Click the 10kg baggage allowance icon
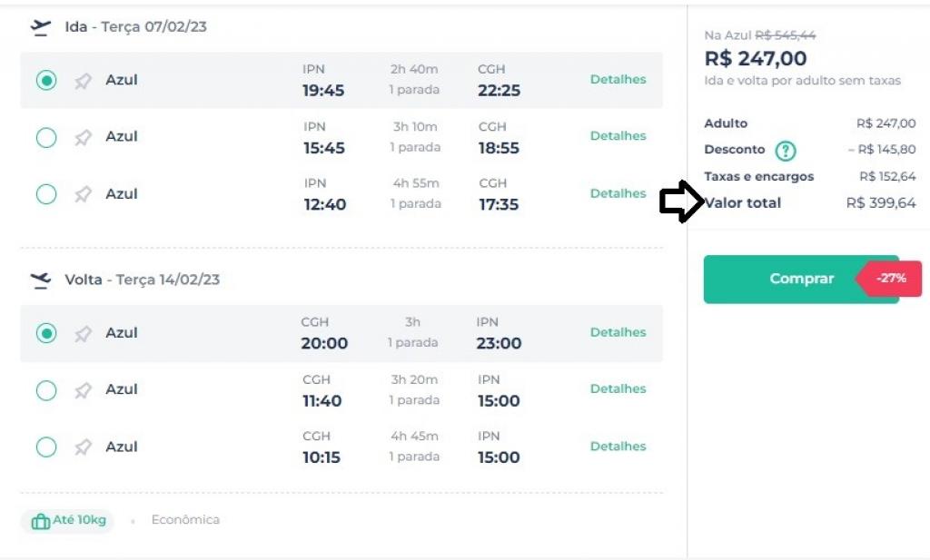Screen dimensions: 930x560 click(x=40, y=522)
